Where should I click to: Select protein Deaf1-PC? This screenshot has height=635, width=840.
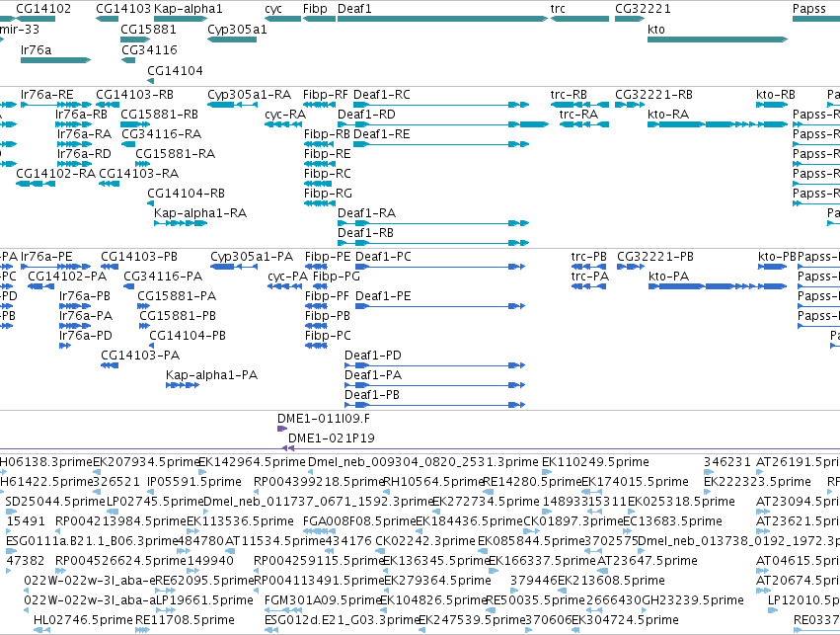(384, 257)
